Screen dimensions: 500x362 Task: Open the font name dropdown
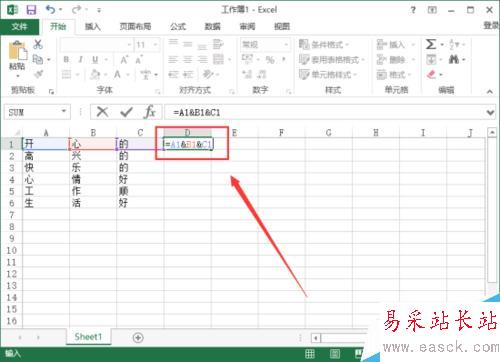[129, 44]
